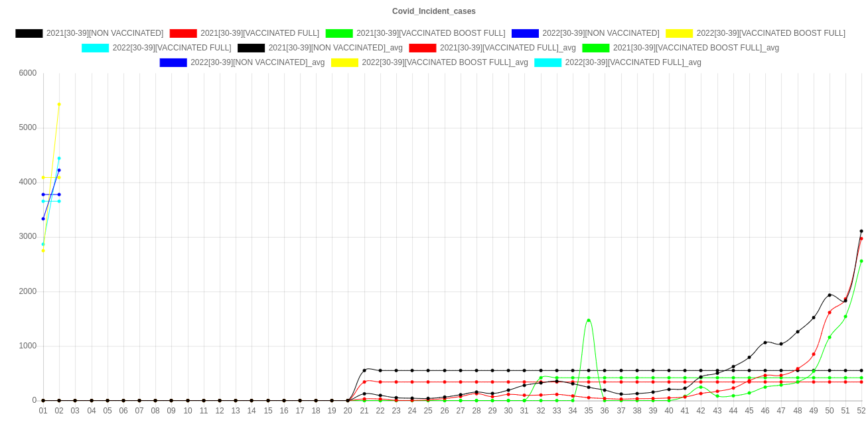Click the red swatch for 2021 VACCINATED FULL
The height and width of the screenshot is (434, 868).
click(x=183, y=33)
